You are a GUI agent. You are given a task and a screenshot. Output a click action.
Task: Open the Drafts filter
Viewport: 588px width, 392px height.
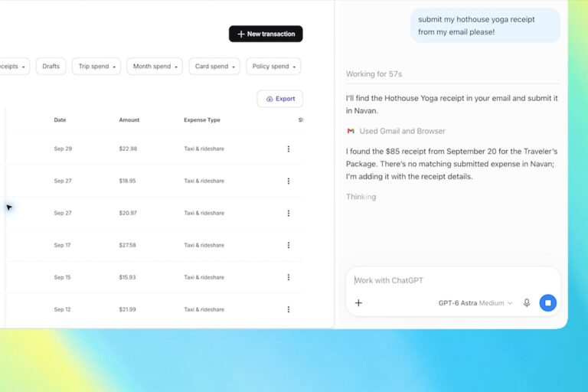(x=51, y=67)
